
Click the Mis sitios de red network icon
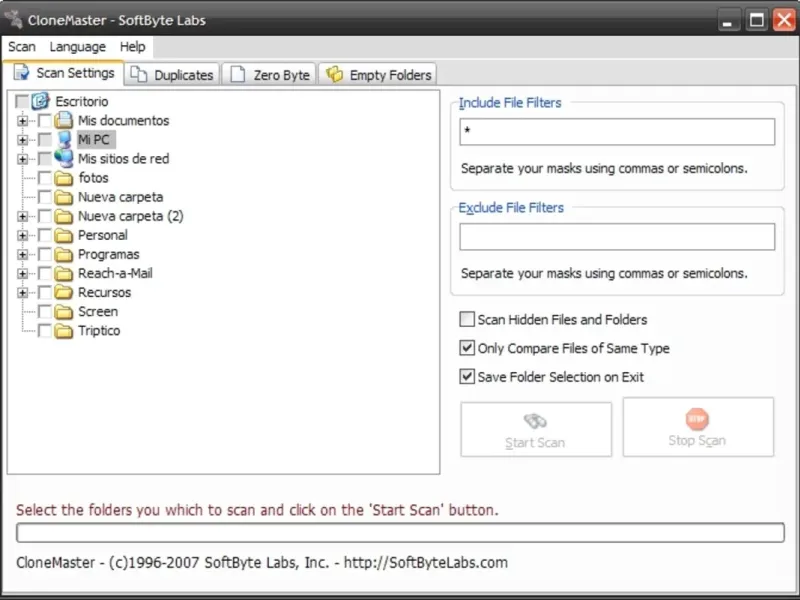(64, 159)
